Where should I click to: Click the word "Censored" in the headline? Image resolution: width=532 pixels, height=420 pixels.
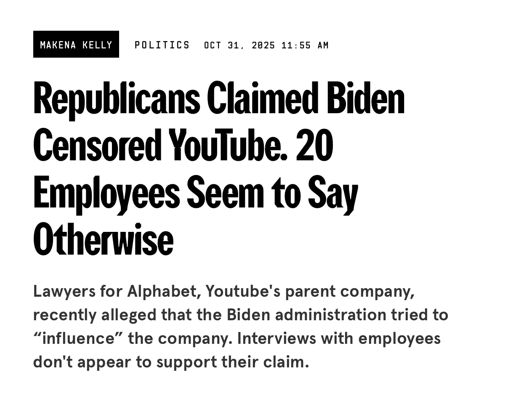pyautogui.click(x=97, y=145)
